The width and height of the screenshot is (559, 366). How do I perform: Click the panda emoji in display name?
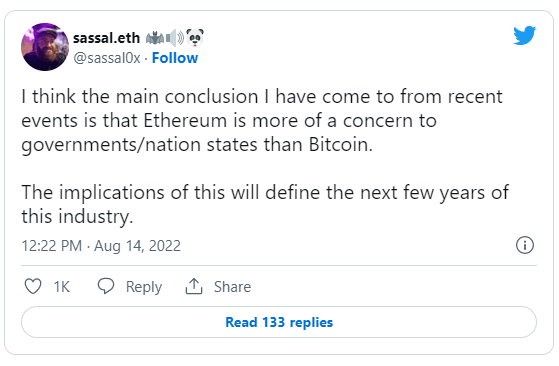pyautogui.click(x=195, y=37)
